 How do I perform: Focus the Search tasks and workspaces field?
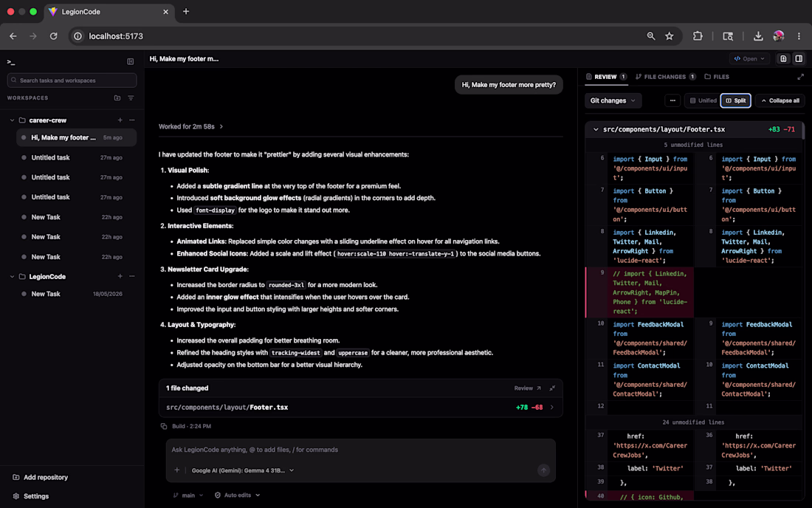72,80
